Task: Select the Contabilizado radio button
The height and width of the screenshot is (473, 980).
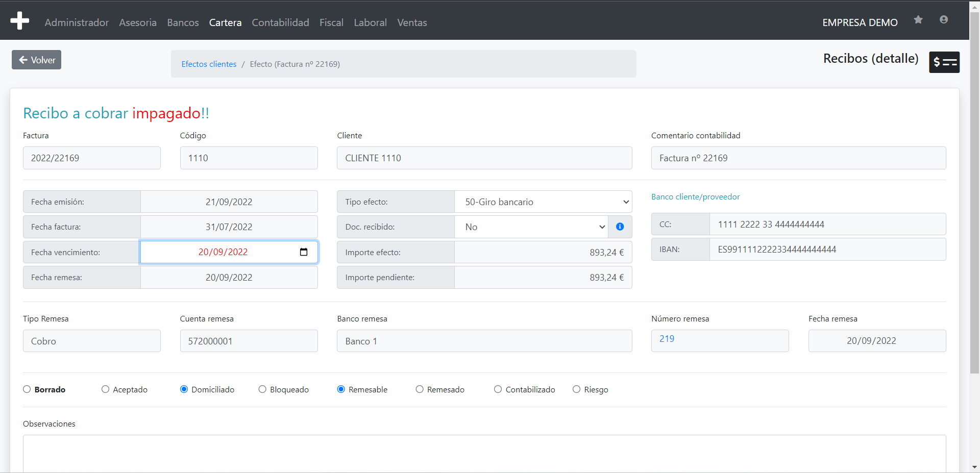Action: click(x=498, y=389)
